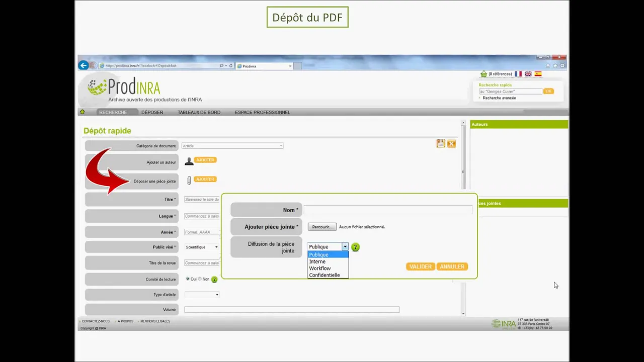This screenshot has height=362, width=644.
Task: Open the references basket icon
Action: (484, 74)
